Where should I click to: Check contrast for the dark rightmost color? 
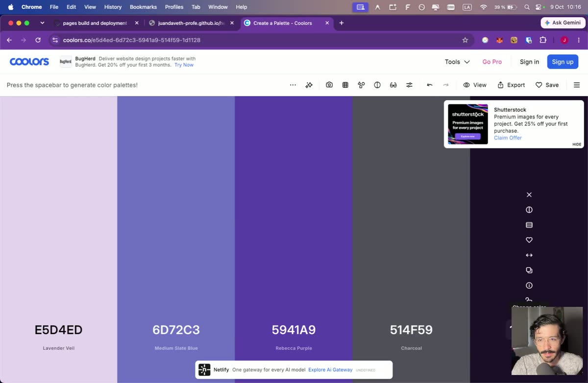coord(529,210)
